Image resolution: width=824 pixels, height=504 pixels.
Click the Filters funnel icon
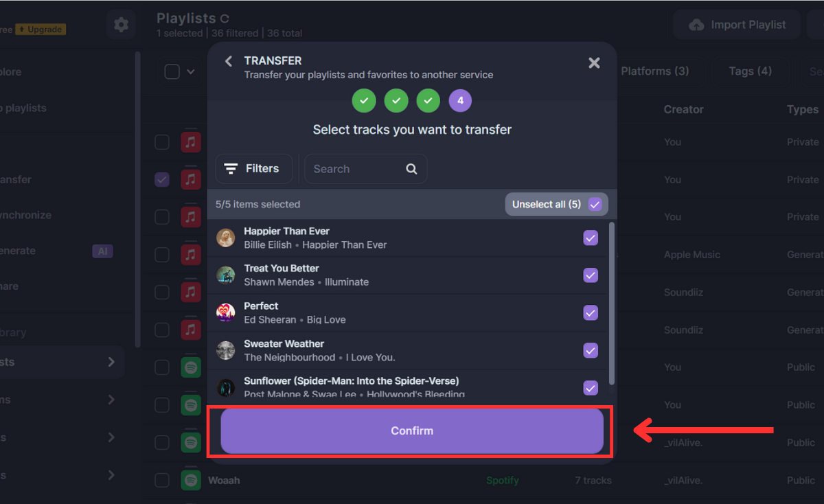click(x=231, y=169)
